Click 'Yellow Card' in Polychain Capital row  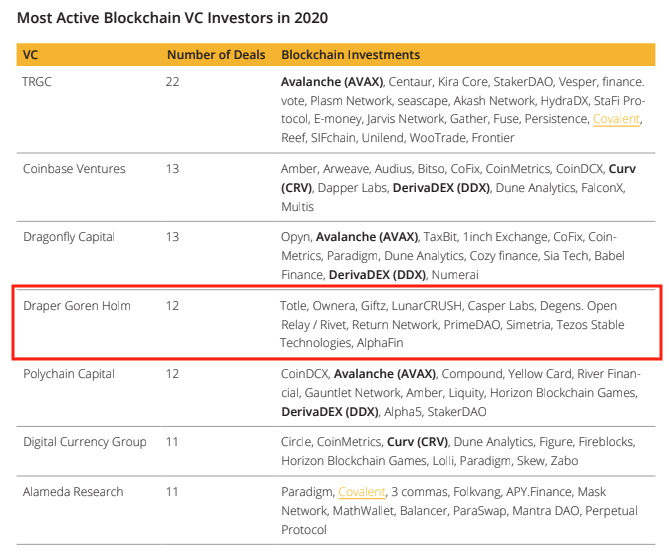(540, 374)
